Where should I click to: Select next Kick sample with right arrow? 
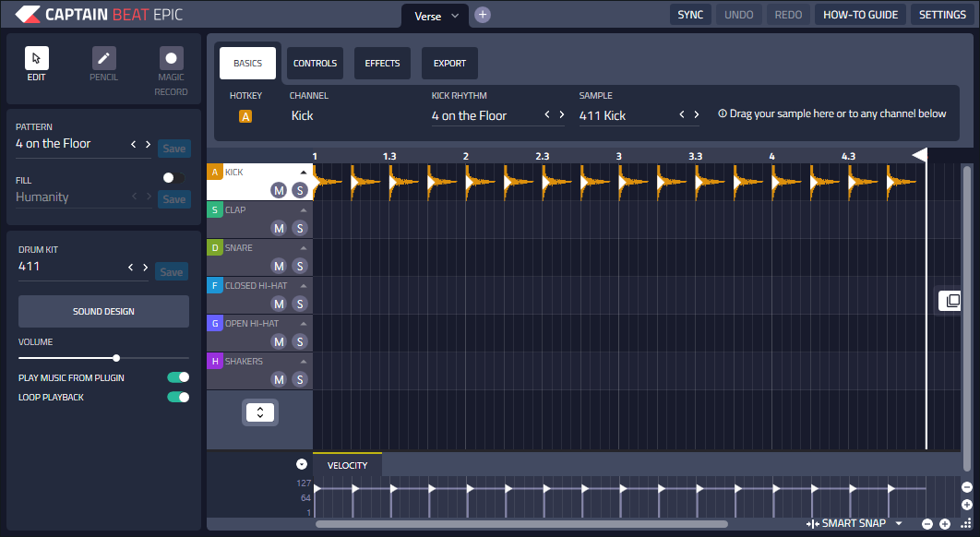pyautogui.click(x=696, y=114)
